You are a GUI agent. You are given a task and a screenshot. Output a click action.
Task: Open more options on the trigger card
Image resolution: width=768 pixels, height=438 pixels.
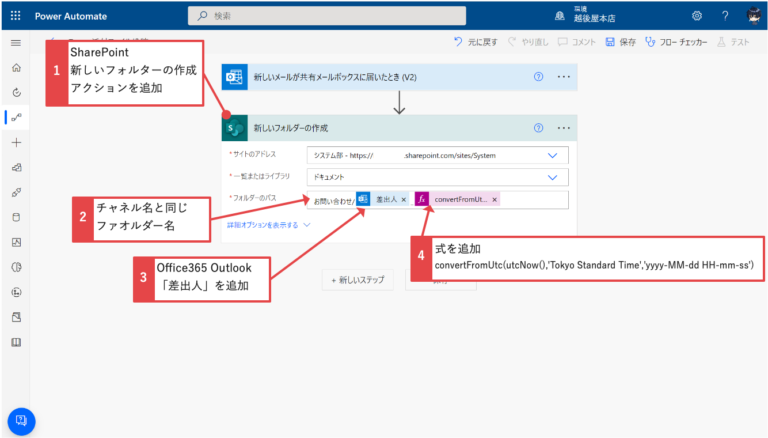click(x=564, y=76)
